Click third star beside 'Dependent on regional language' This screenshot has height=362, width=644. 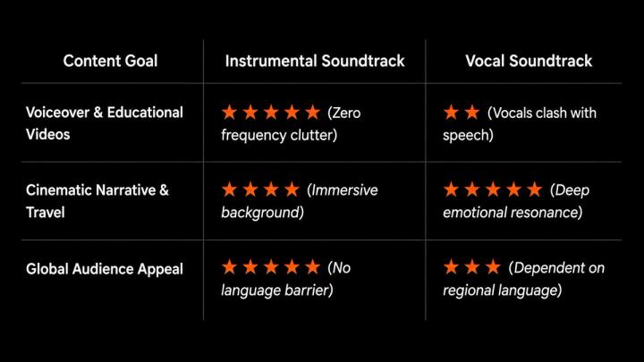[x=493, y=267]
